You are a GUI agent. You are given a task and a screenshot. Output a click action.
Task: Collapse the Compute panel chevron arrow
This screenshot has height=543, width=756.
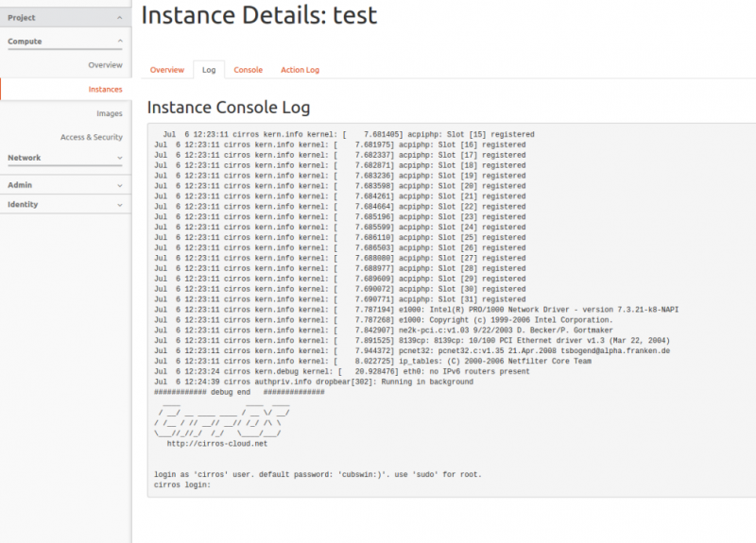tap(119, 42)
